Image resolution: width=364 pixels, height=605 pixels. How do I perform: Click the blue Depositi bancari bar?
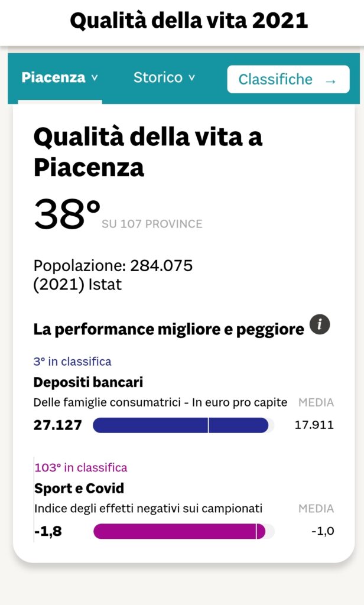pos(180,425)
